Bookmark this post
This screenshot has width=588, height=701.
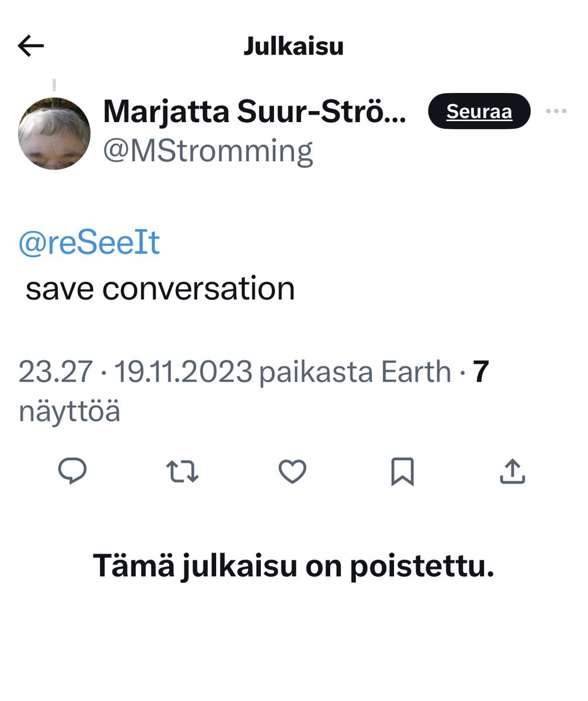pos(402,471)
